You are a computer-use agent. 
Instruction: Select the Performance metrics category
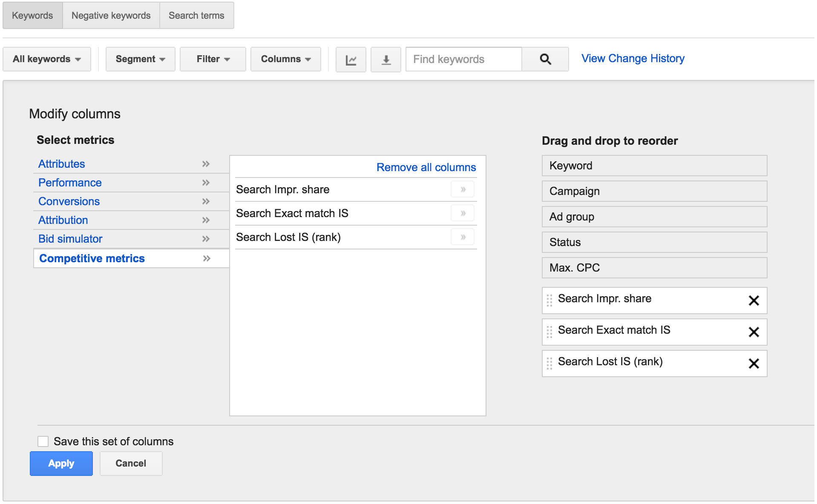(x=70, y=183)
